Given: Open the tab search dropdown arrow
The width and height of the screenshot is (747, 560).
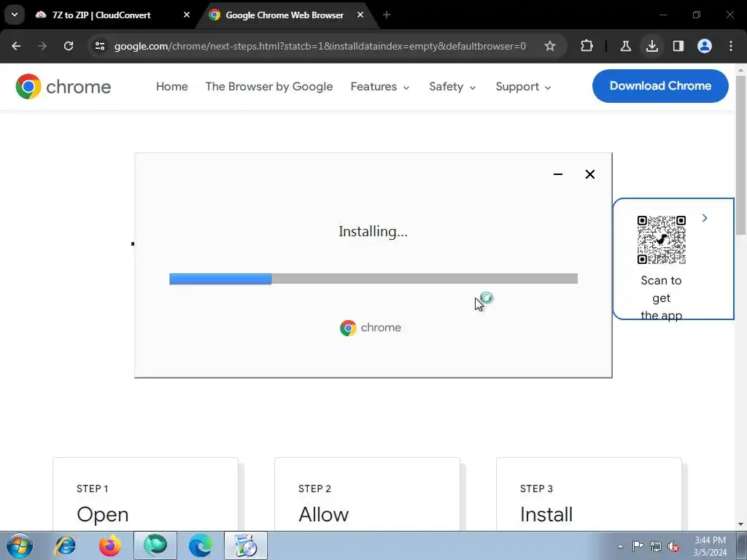Looking at the screenshot, I should (15, 15).
